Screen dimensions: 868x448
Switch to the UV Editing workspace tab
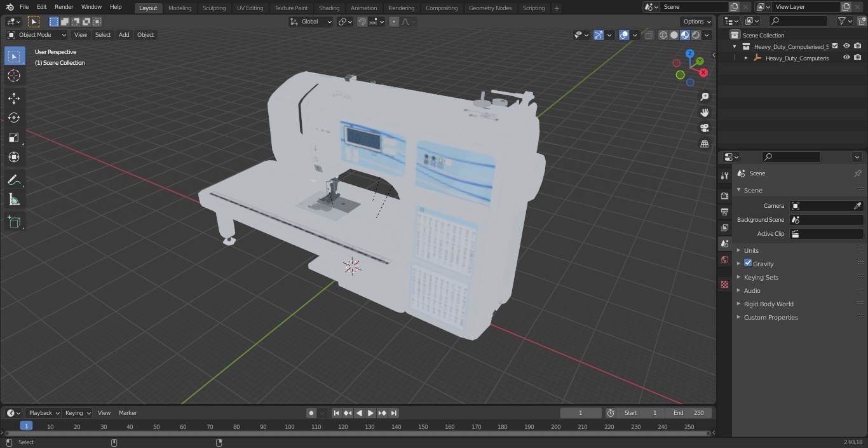point(250,8)
